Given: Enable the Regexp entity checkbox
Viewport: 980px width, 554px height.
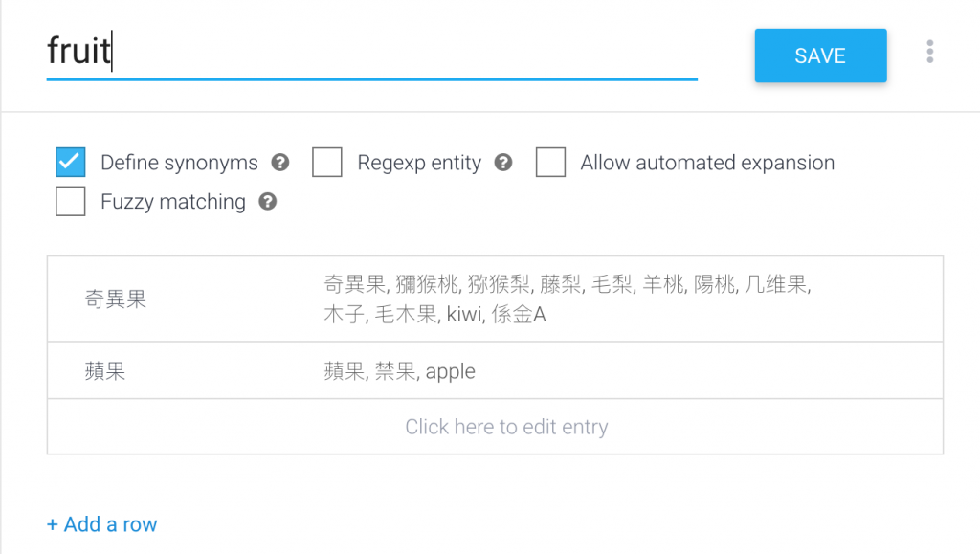Looking at the screenshot, I should 327,163.
